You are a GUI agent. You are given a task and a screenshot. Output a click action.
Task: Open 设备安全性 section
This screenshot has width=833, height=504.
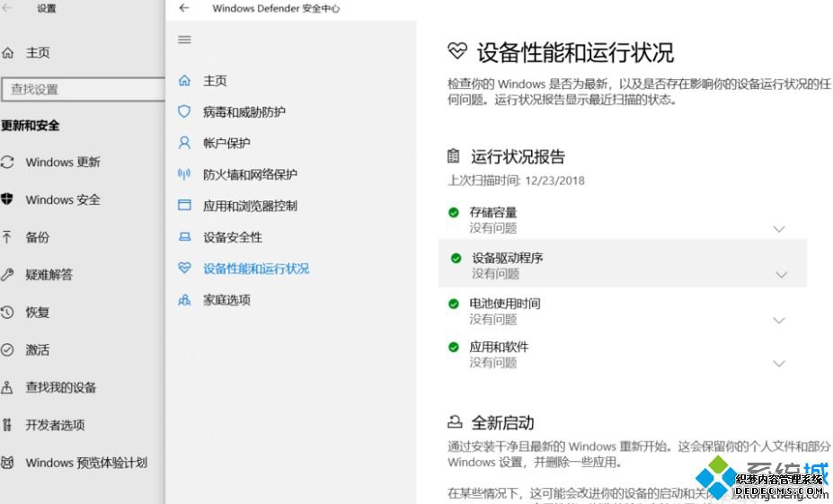233,237
